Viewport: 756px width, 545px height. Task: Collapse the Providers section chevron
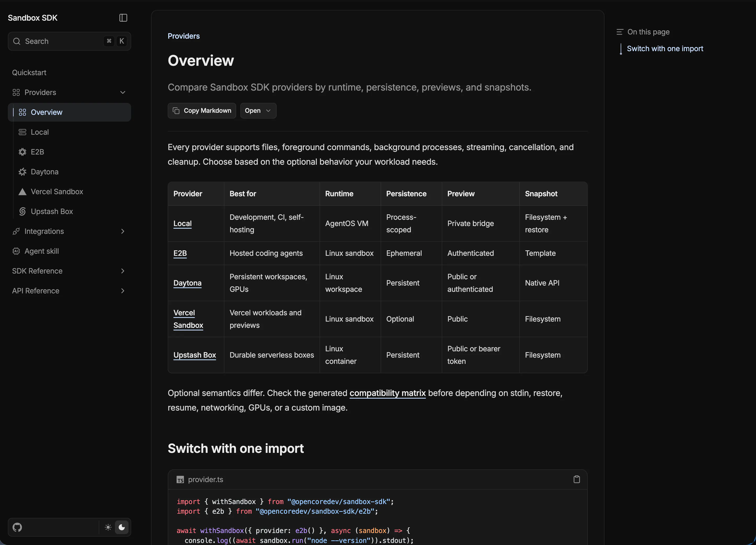click(x=123, y=92)
